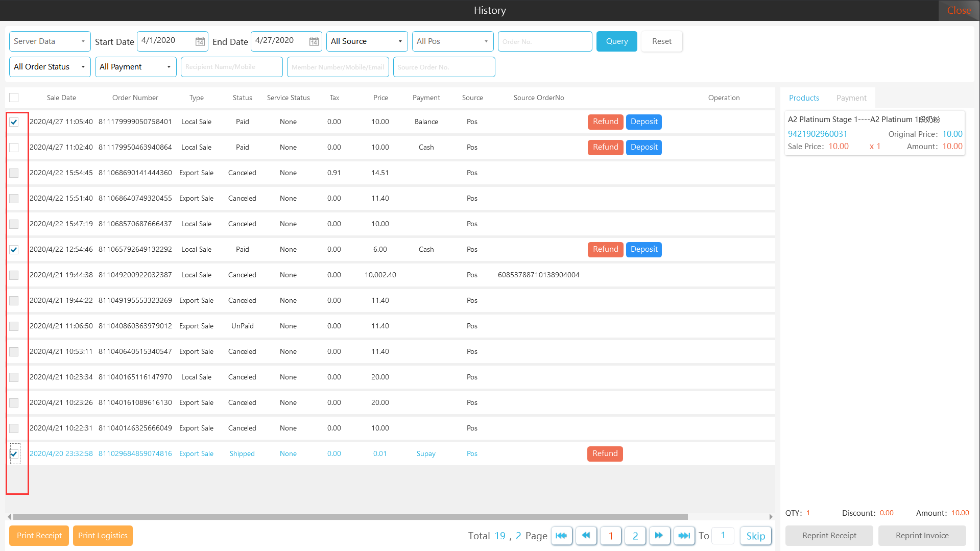The width and height of the screenshot is (980, 551).
Task: Open the Start Date calendar picker
Action: click(x=200, y=41)
